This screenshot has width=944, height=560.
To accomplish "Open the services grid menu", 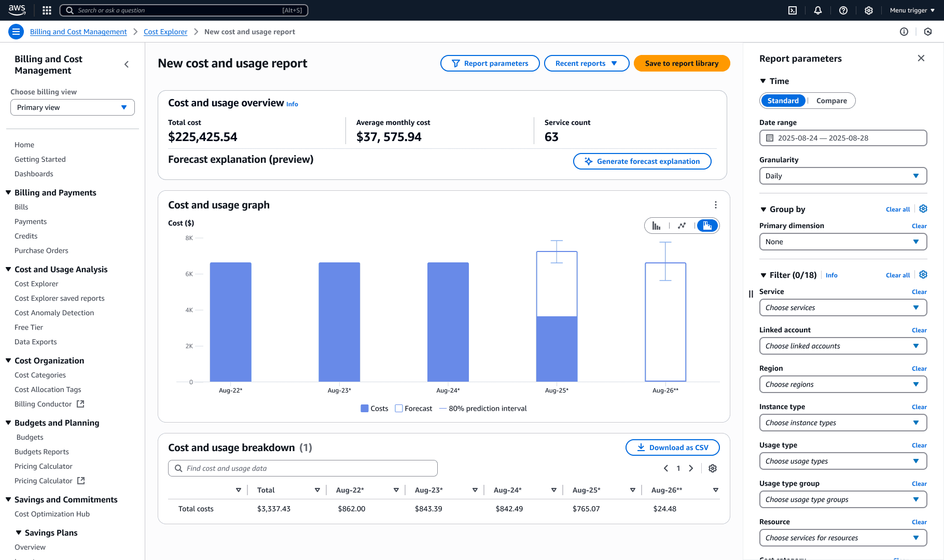I will tap(47, 10).
